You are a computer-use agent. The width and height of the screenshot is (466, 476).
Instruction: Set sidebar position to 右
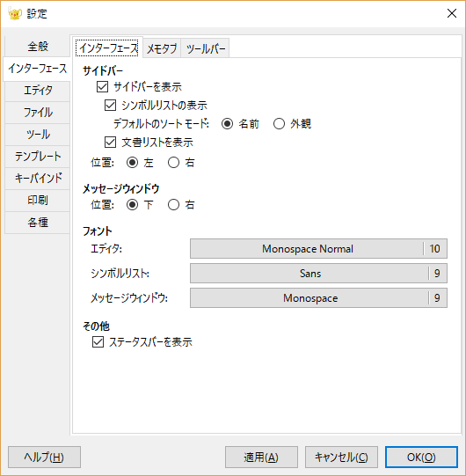173,163
